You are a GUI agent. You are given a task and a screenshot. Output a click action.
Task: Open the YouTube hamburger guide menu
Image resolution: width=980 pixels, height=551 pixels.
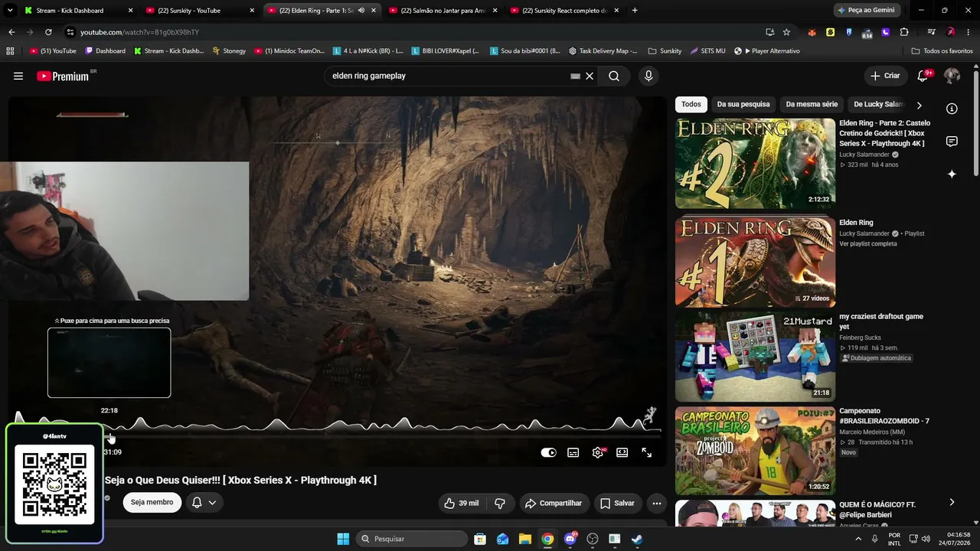pyautogui.click(x=18, y=76)
